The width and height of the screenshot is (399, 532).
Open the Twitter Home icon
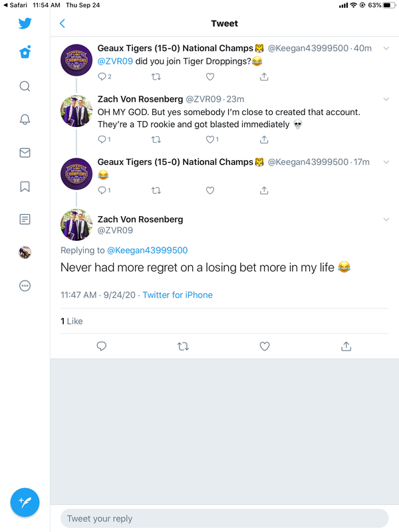(x=25, y=53)
